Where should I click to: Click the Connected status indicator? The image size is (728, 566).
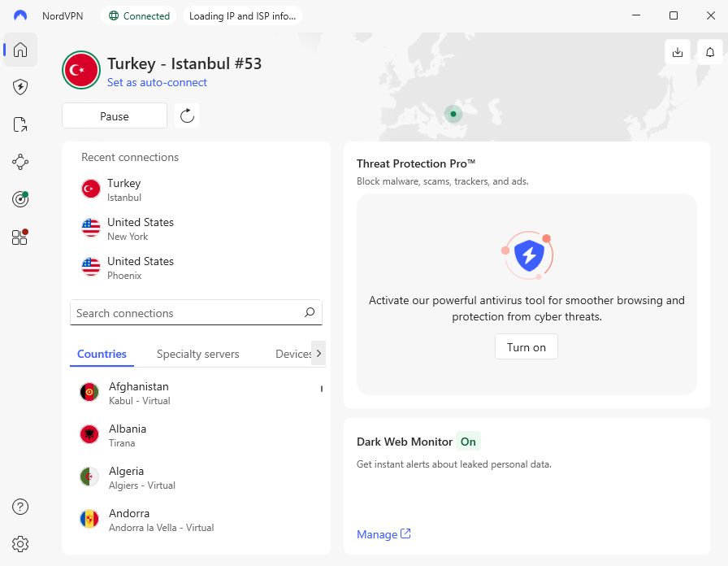139,15
